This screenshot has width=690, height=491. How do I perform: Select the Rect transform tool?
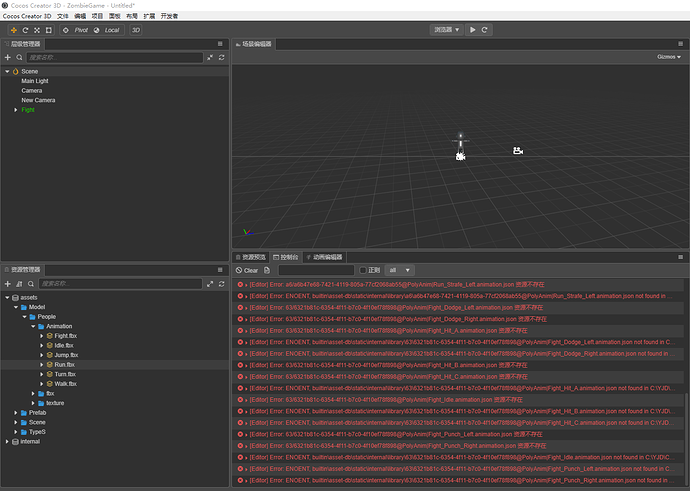(x=49, y=30)
